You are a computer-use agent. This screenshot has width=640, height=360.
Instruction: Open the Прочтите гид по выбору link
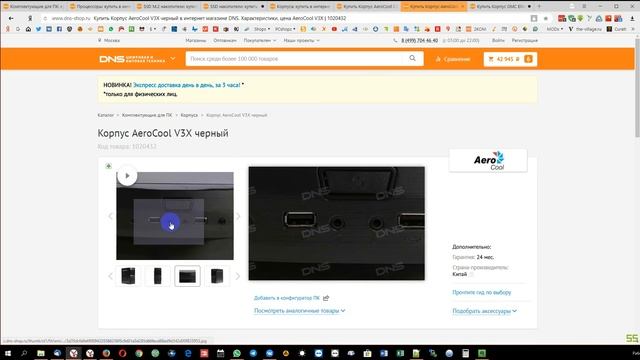tap(482, 292)
